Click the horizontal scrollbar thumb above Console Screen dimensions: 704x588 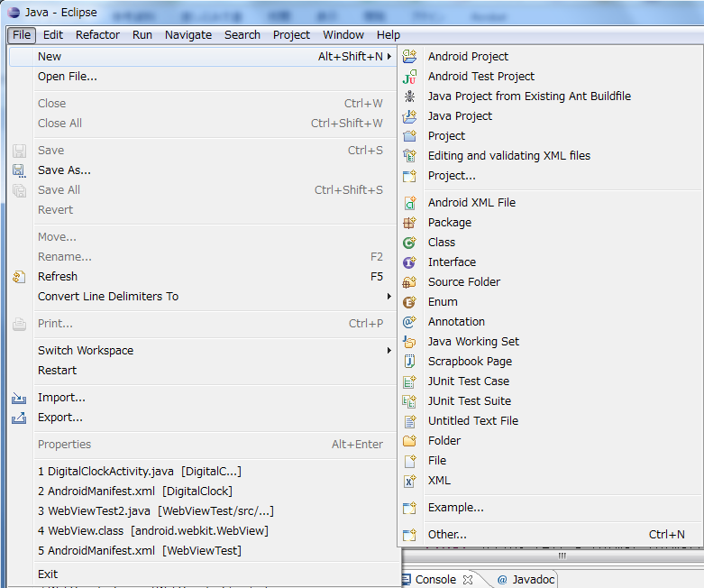[562, 556]
